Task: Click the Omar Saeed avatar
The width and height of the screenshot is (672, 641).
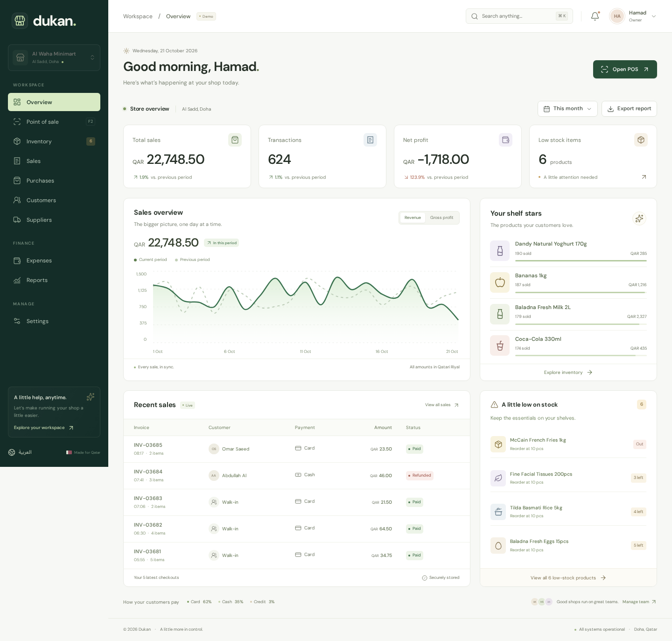Action: (x=214, y=449)
